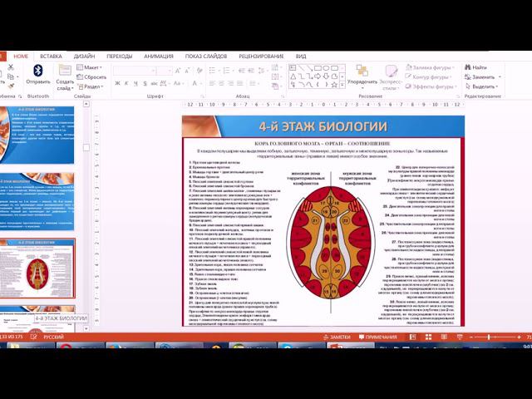Click the Copy icon in clipboard group

11,76
